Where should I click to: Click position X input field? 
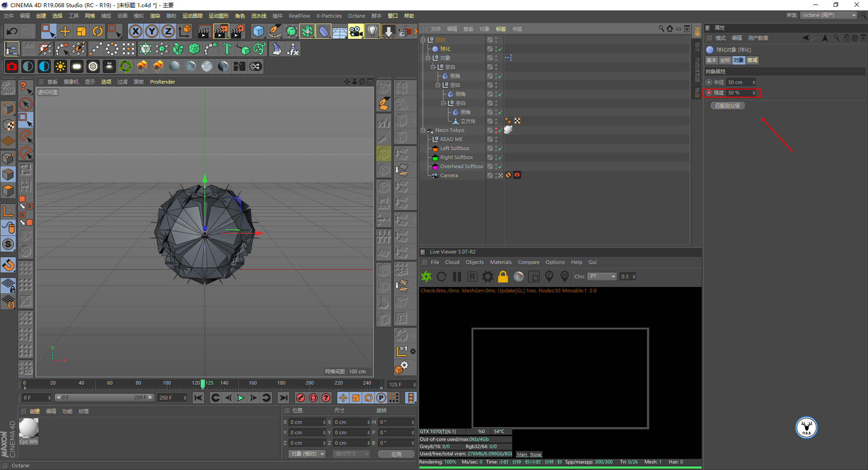[307, 422]
